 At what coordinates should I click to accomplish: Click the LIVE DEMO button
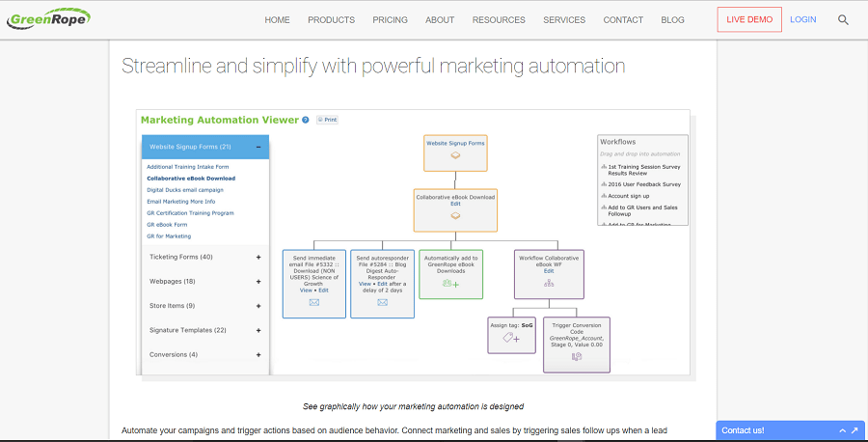(x=749, y=19)
